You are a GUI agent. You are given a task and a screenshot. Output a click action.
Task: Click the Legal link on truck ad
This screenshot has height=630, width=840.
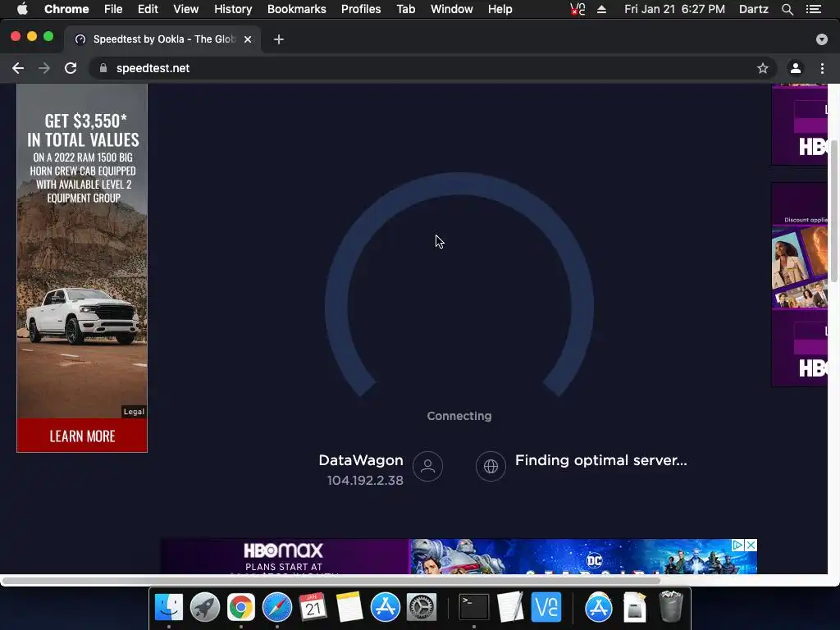tap(134, 412)
